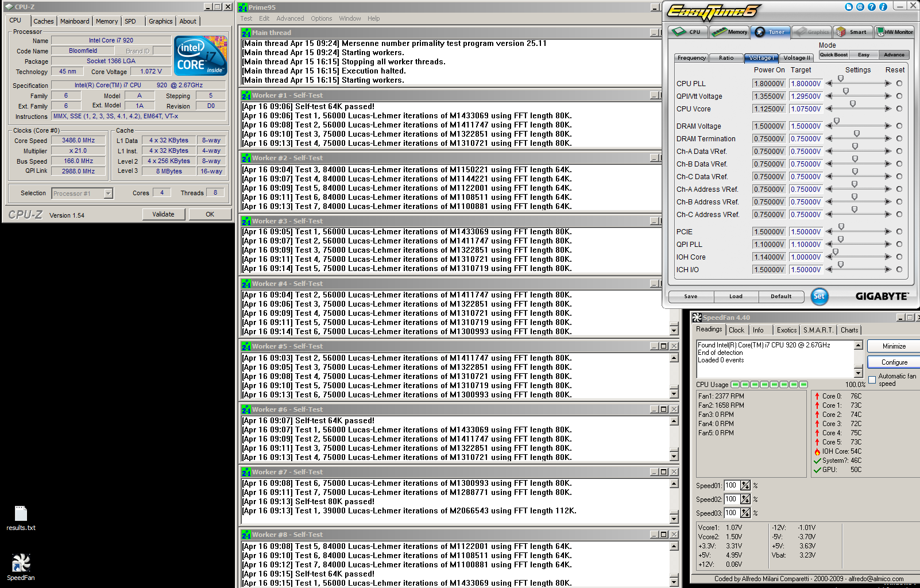Open the Advanced menu in Prime95
Screen dimensions: 920x588
click(x=290, y=18)
